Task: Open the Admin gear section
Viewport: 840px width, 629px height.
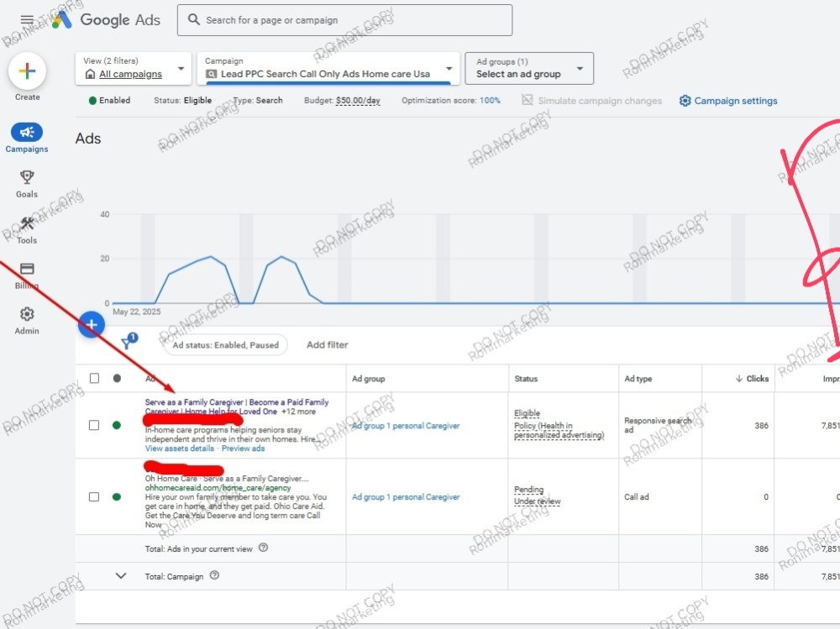Action: (27, 314)
